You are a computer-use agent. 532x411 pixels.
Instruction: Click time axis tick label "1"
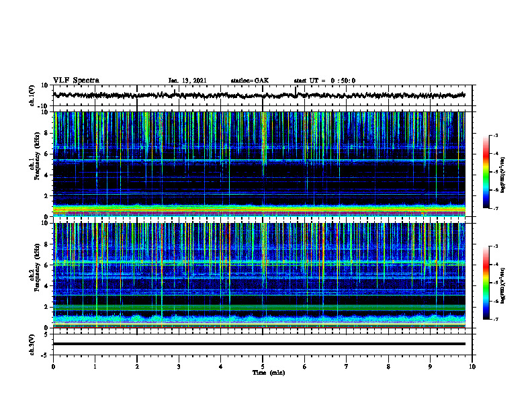[95, 367]
